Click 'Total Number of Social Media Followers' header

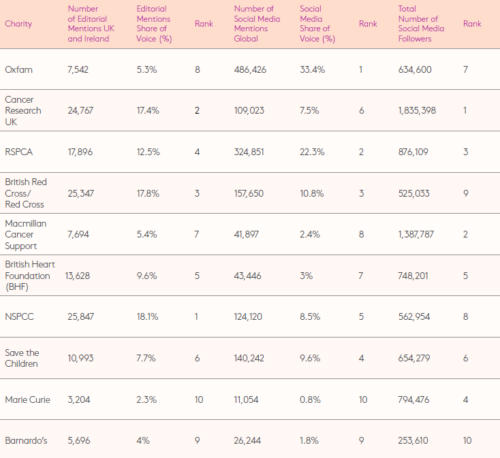pos(421,24)
